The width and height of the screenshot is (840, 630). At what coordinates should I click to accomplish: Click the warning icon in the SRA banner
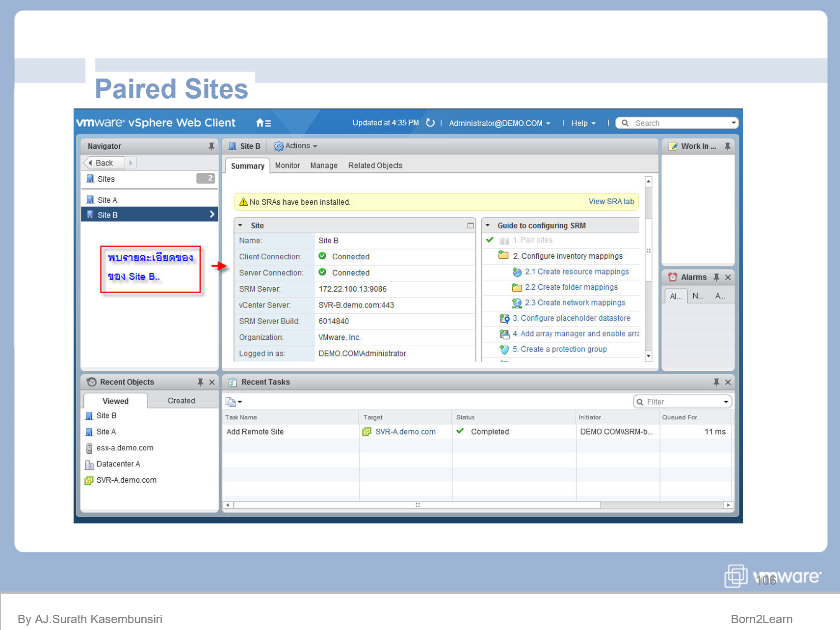pyautogui.click(x=243, y=202)
